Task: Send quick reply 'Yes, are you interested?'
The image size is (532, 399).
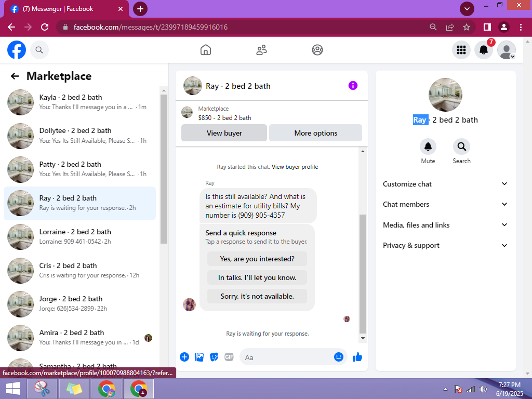Action: click(x=257, y=259)
